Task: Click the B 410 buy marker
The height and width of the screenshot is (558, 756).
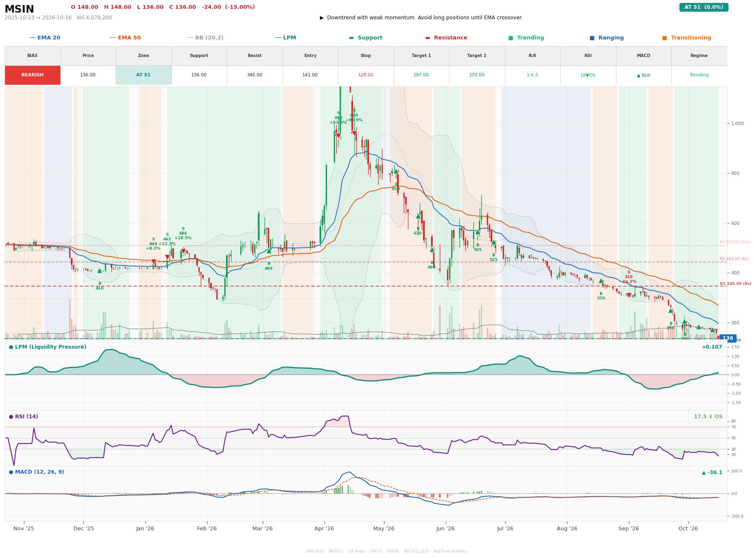Action: point(99,271)
